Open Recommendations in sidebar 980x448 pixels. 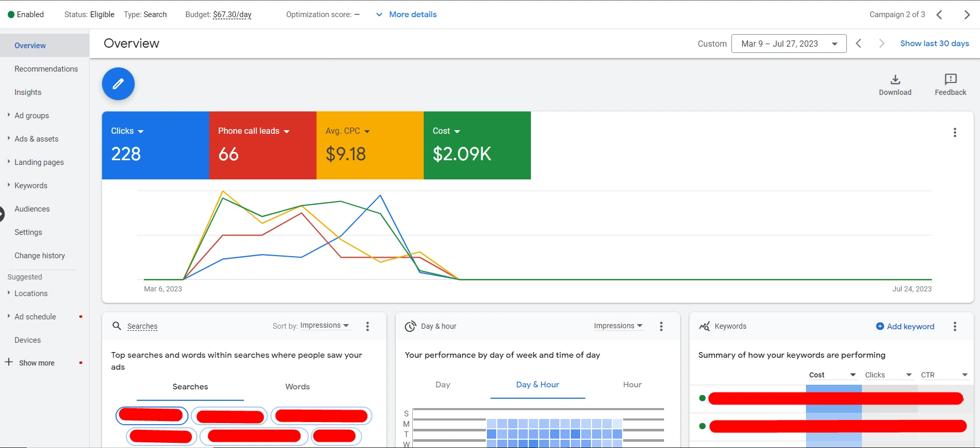tap(46, 69)
